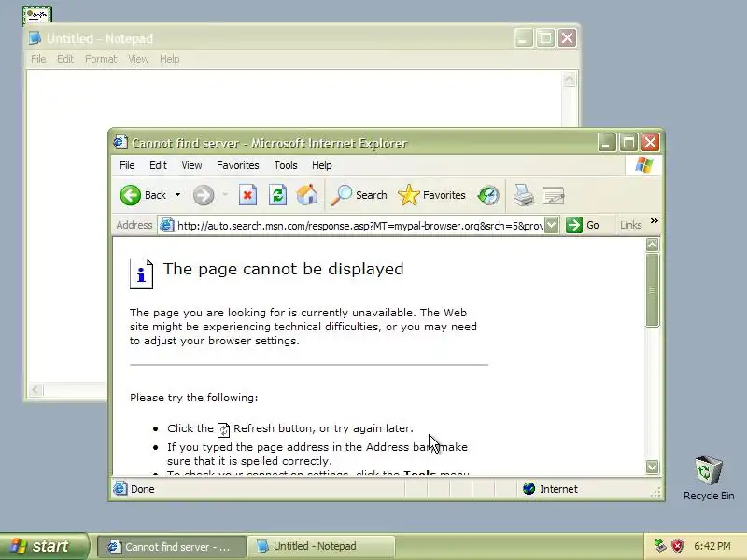Click Notepad's horizontal scrollbar left arrow
This screenshot has height=560, width=747.
coord(35,390)
